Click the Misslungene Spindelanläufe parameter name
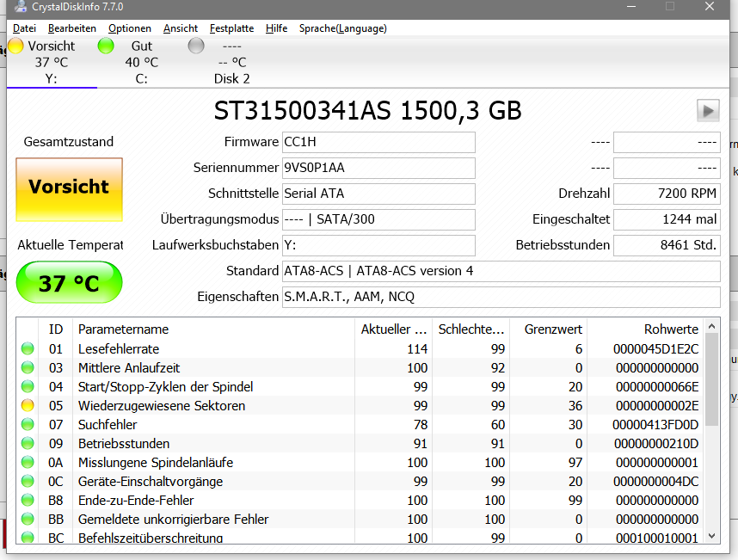Screen dimensions: 738x560 pyautogui.click(x=156, y=463)
